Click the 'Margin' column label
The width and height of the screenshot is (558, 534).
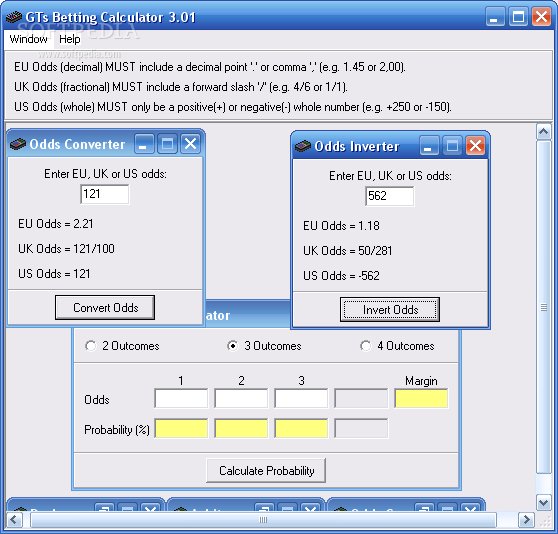tap(421, 381)
